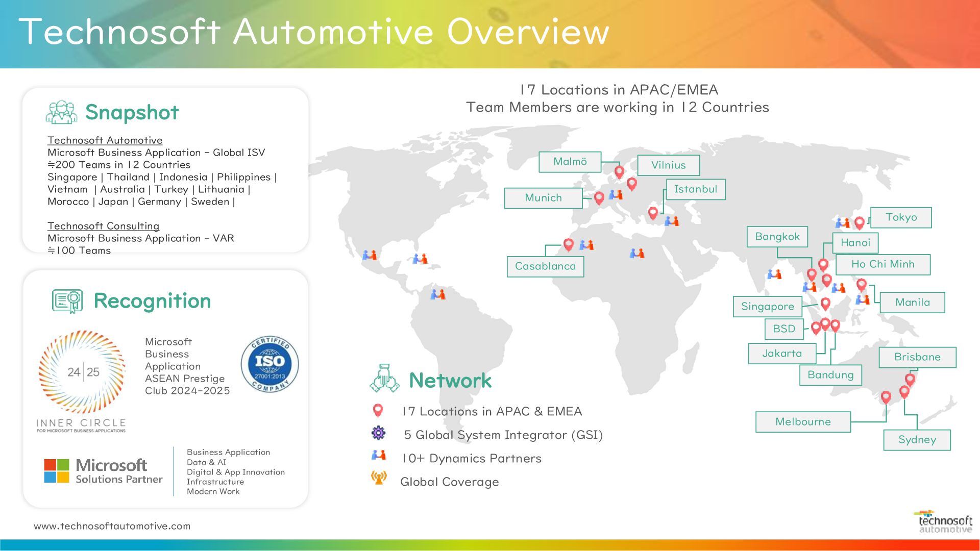Click the partner icon over India
The image size is (980, 551).
pos(775,274)
